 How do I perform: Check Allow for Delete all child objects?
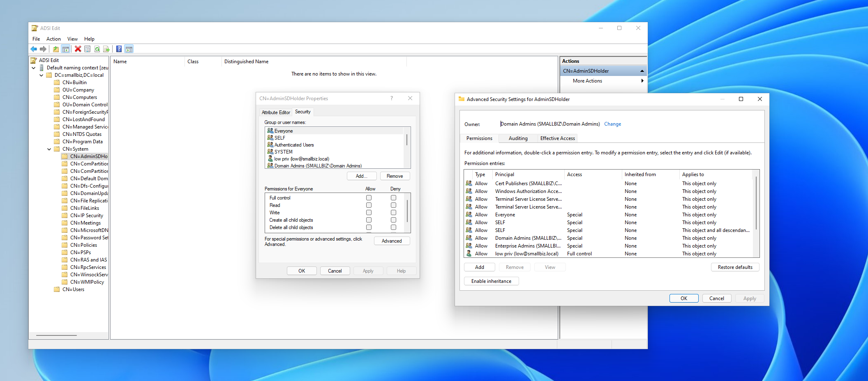pos(369,227)
